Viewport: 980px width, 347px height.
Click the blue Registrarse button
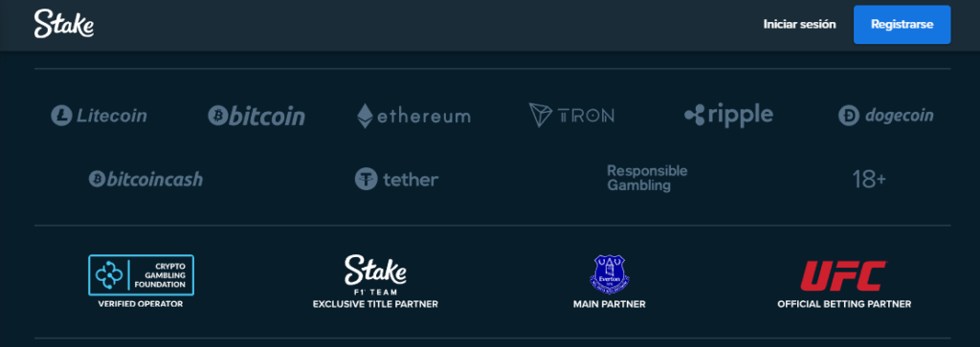click(902, 24)
